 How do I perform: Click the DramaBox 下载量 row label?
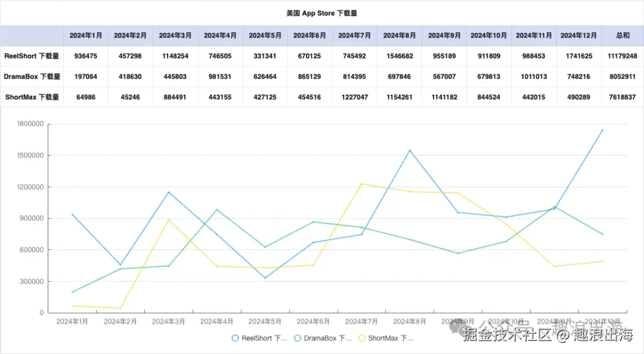pyautogui.click(x=32, y=76)
